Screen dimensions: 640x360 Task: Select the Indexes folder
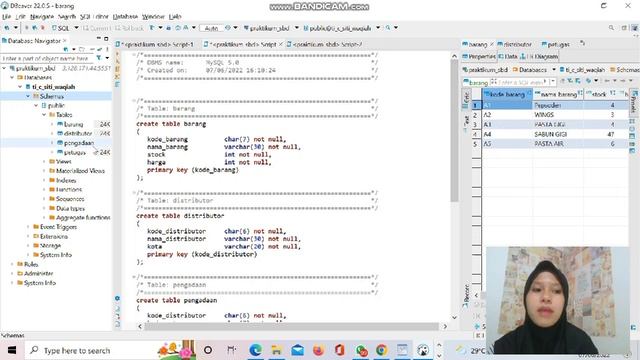(66, 180)
